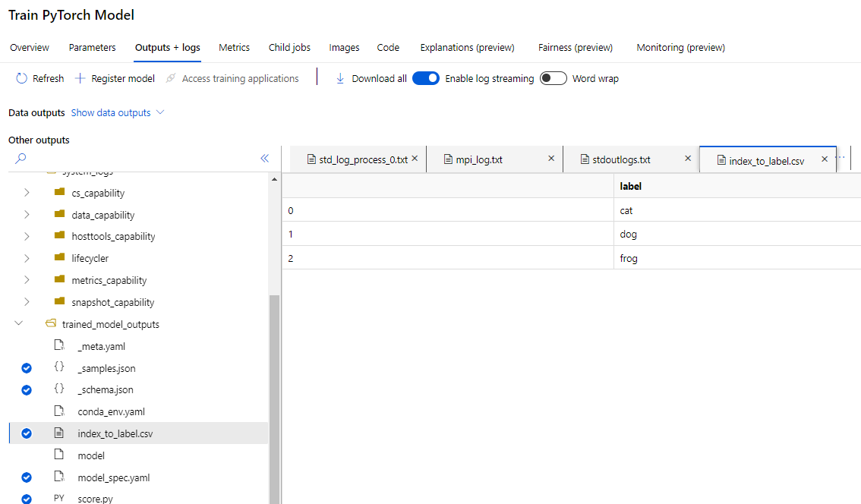Enable Word wrap toggle
Screen dimensions: 861x504
coord(553,78)
